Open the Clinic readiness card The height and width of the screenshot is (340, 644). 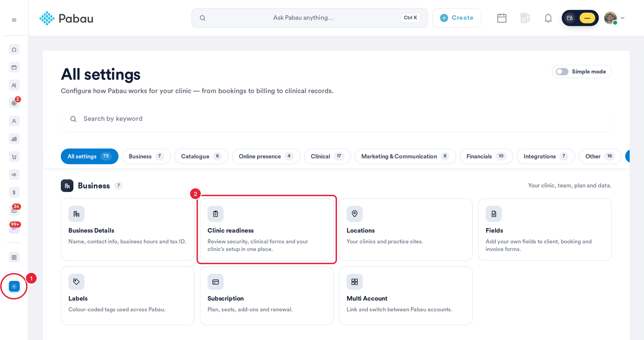point(267,230)
